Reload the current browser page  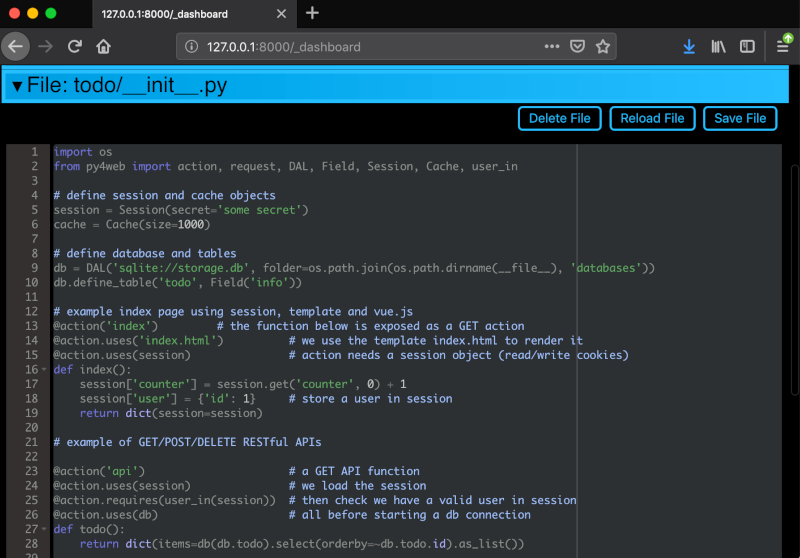74,46
